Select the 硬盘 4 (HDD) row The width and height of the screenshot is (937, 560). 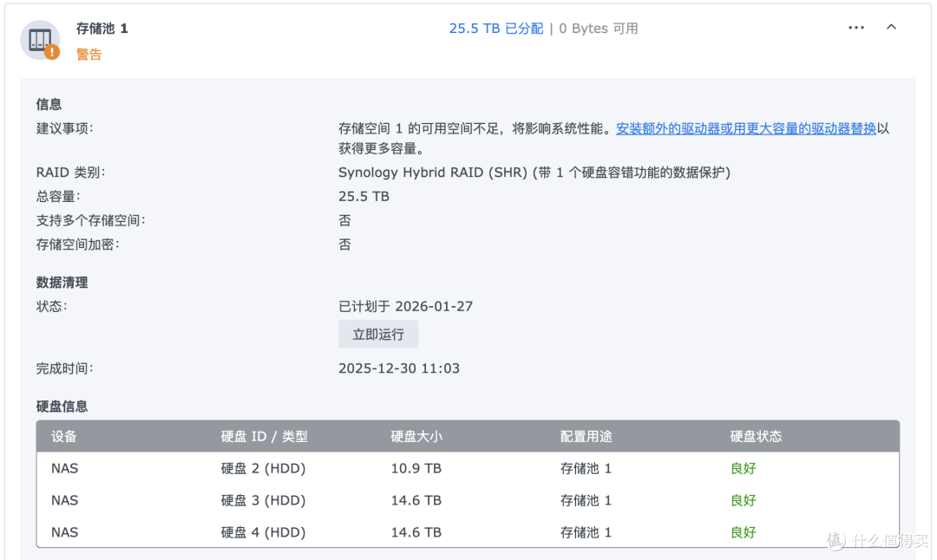click(468, 532)
